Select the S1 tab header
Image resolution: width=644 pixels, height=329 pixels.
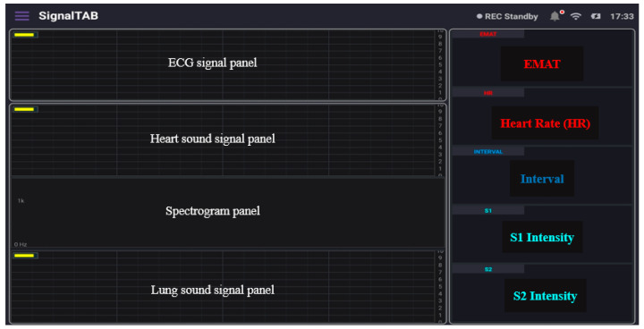click(x=488, y=211)
